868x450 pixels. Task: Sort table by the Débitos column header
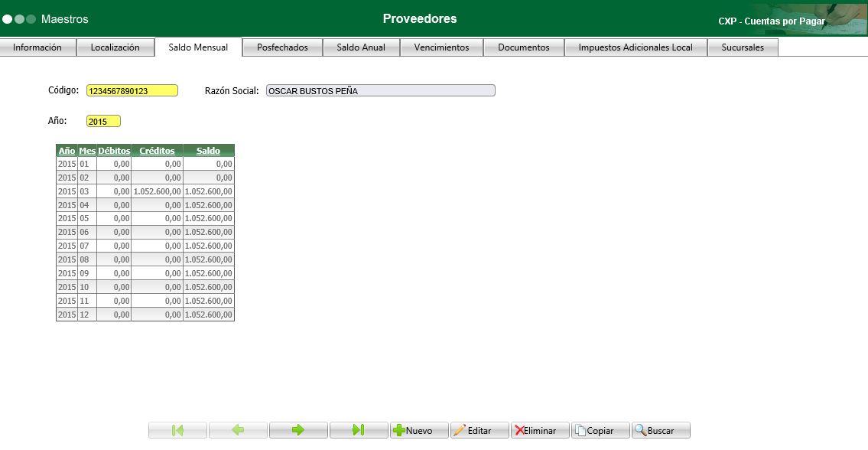(x=114, y=150)
